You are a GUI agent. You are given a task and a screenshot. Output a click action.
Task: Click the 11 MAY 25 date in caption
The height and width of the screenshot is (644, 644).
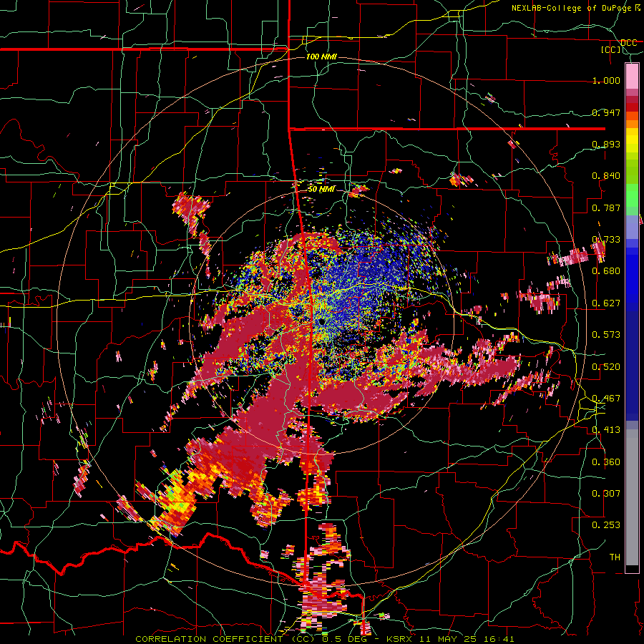click(449, 639)
